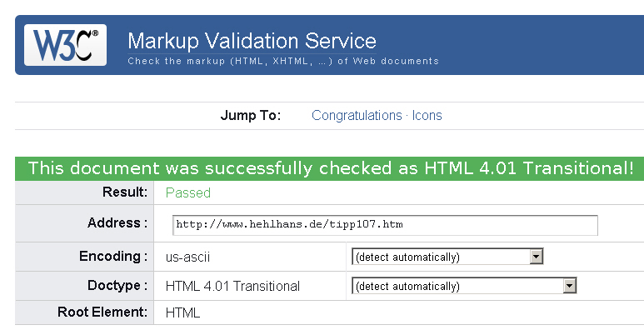Click the Address label

(x=117, y=222)
